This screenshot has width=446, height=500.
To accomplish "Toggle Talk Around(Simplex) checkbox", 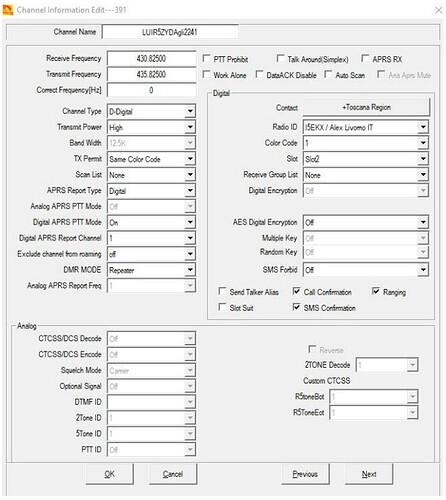I will pyautogui.click(x=281, y=59).
